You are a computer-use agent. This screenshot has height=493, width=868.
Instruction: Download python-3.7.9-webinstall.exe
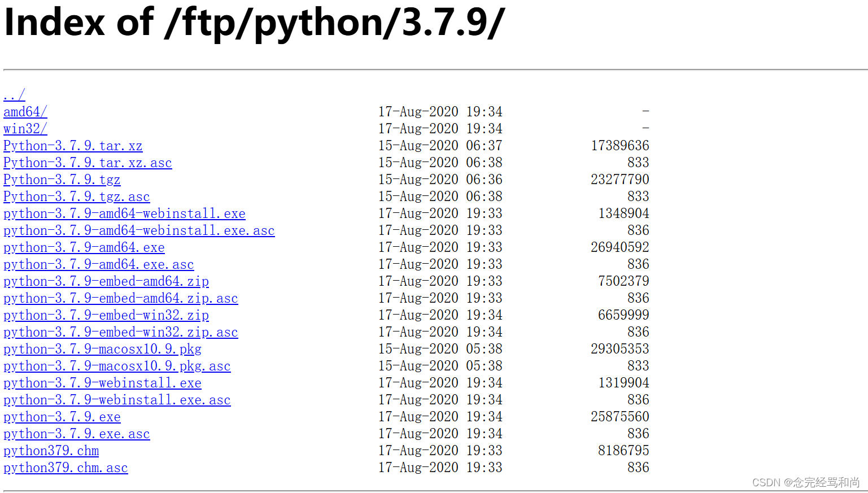102,383
